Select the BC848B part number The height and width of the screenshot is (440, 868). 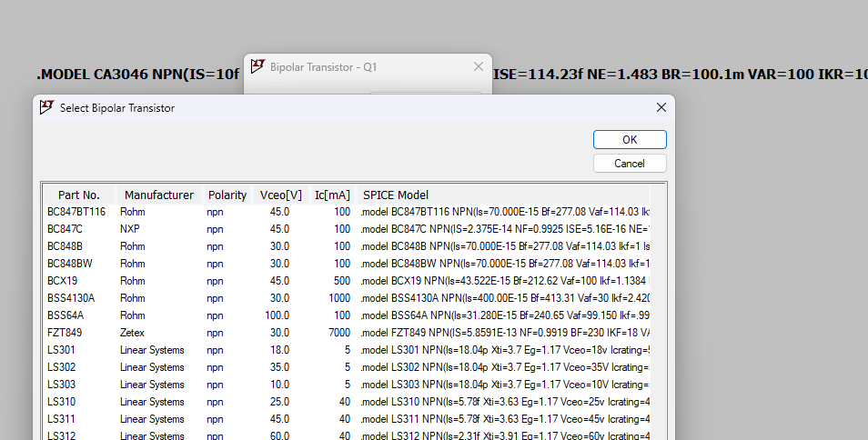click(x=65, y=246)
